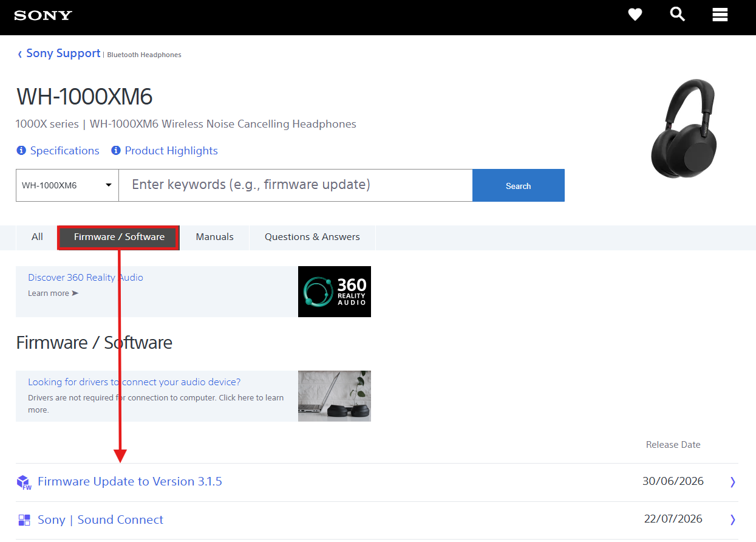Open Discover 360 Reality Audio link
This screenshot has width=756, height=542.
tap(86, 278)
